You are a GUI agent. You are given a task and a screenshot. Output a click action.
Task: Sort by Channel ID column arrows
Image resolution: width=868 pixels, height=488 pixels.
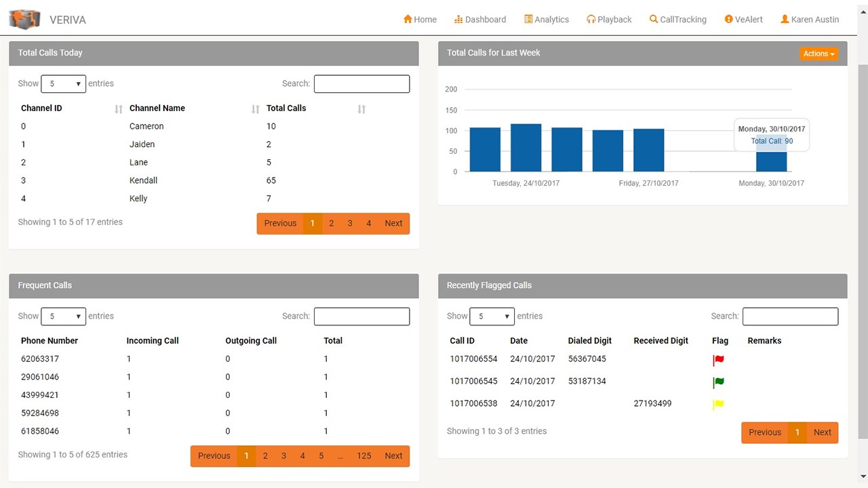pos(119,109)
